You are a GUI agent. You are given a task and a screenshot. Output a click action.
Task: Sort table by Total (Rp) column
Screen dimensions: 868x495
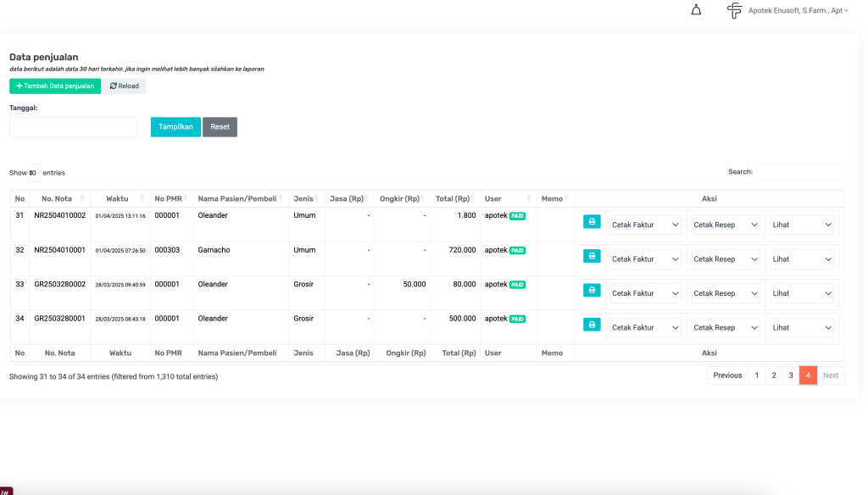click(x=454, y=199)
